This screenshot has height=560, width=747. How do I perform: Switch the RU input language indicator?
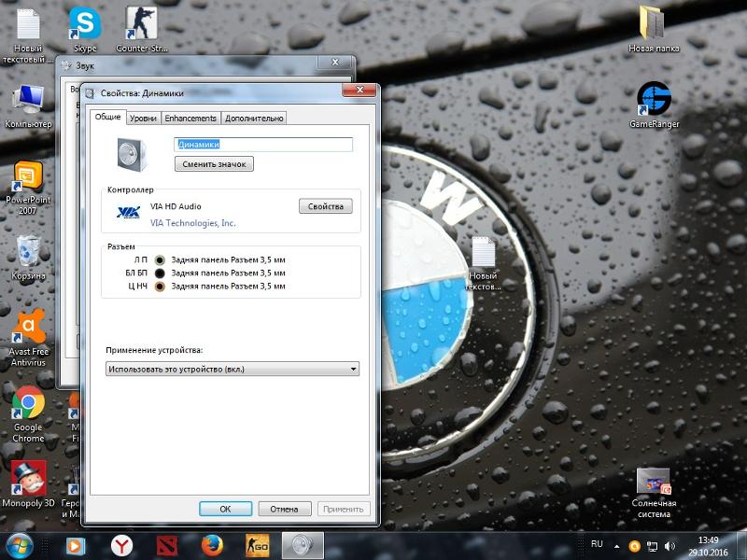597,544
